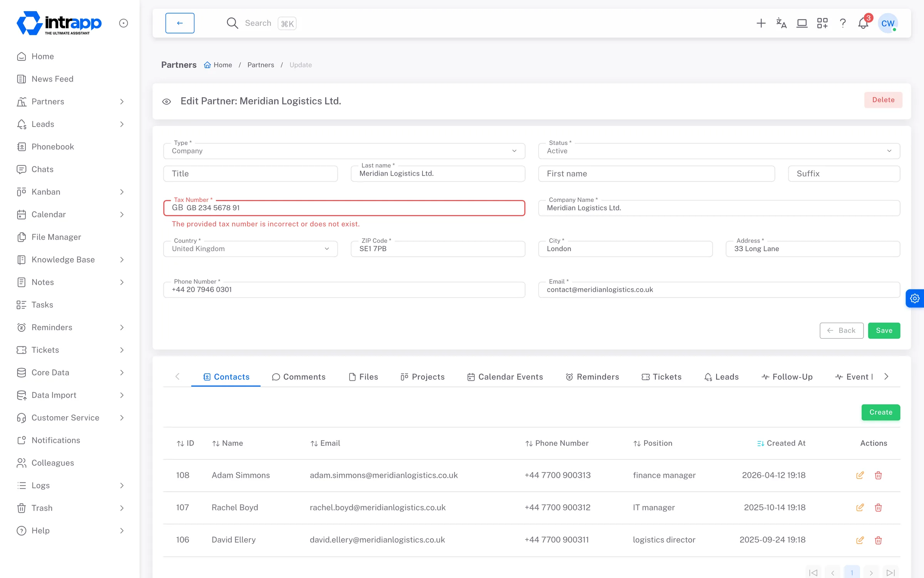Toggle the partner view eye icon

(x=166, y=101)
